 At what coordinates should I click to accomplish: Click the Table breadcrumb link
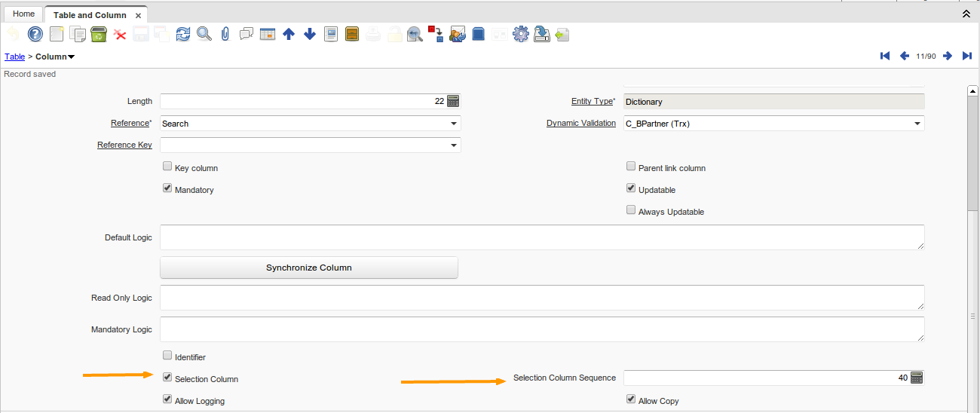[14, 57]
